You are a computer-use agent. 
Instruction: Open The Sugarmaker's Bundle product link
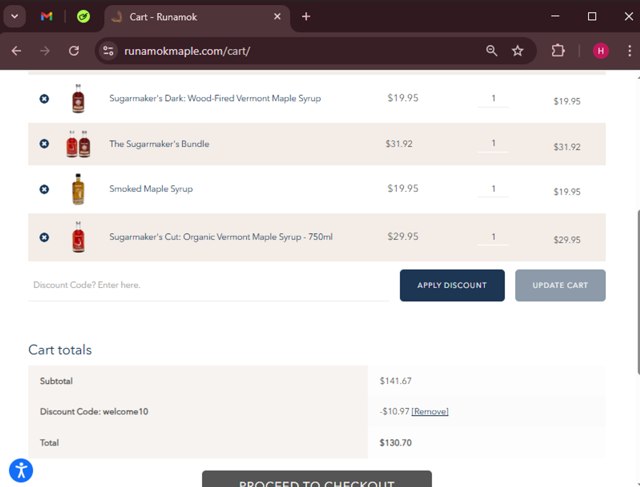[159, 144]
